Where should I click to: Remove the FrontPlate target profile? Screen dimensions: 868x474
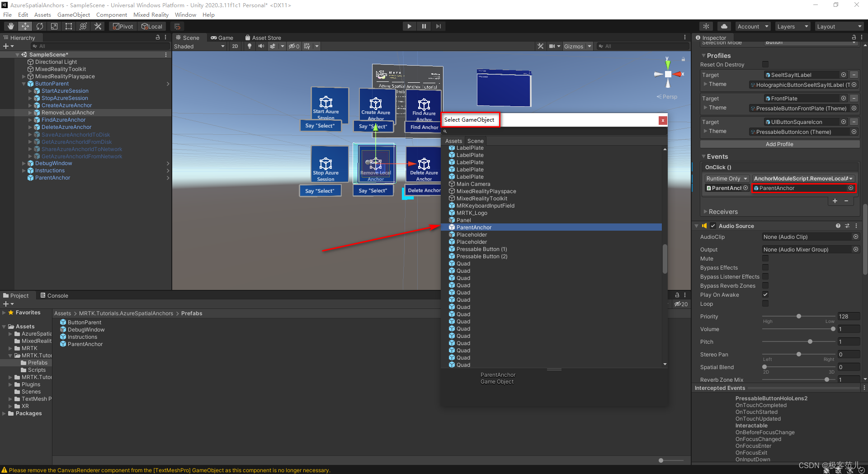pyautogui.click(x=854, y=98)
